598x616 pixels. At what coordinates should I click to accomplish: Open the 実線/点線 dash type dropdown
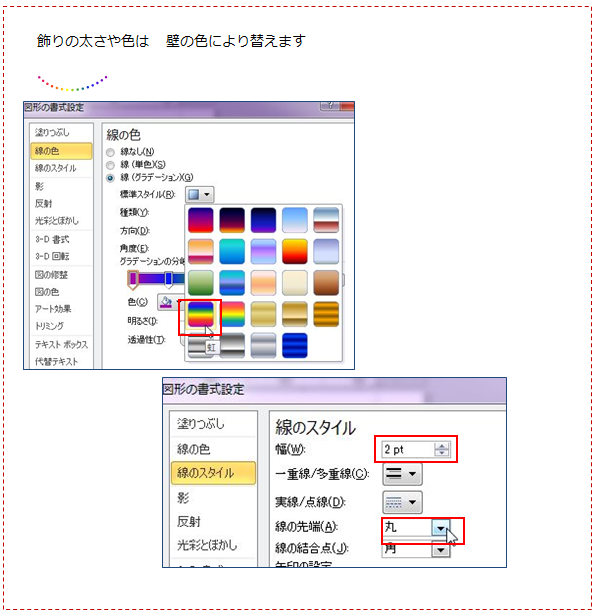[x=402, y=502]
